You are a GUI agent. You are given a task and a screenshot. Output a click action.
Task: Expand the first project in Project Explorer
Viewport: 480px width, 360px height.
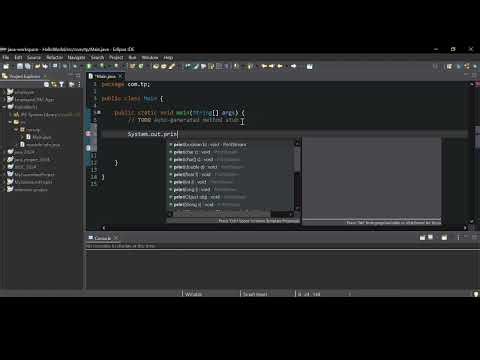point(4,92)
